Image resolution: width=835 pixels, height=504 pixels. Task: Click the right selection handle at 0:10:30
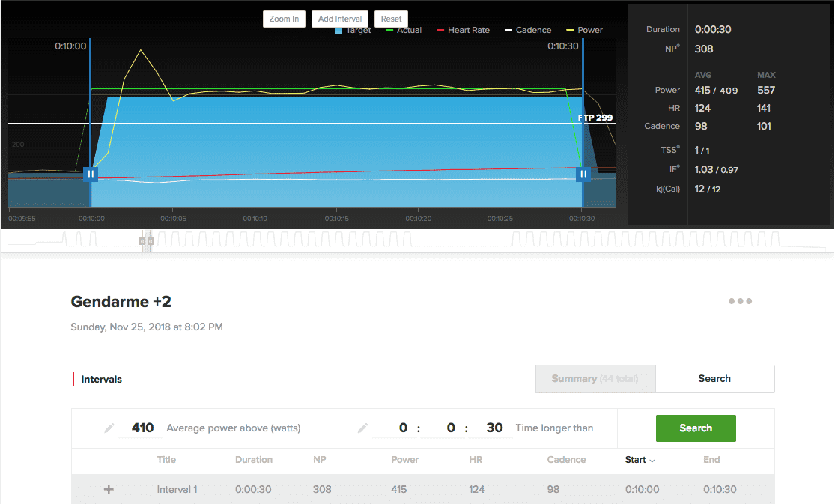coord(583,174)
